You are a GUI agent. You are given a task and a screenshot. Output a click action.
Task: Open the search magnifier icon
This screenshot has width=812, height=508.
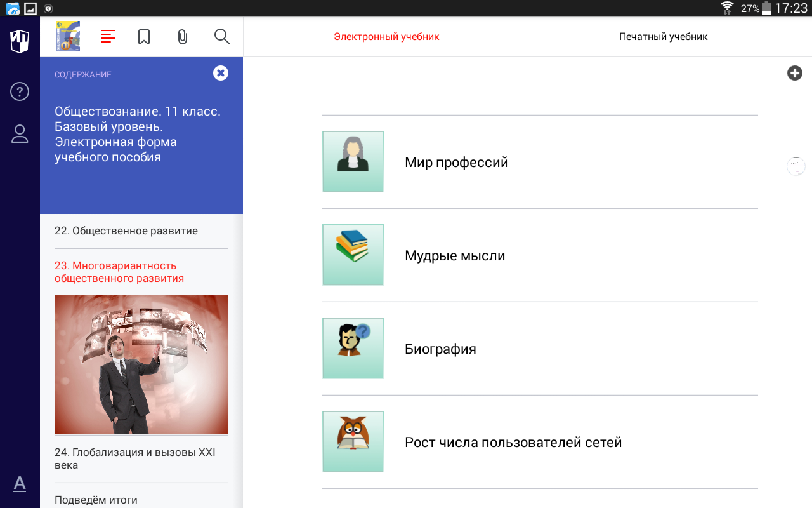(222, 36)
